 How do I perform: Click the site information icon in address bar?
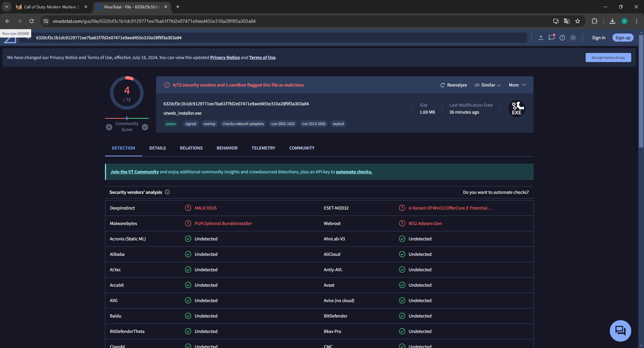46,21
